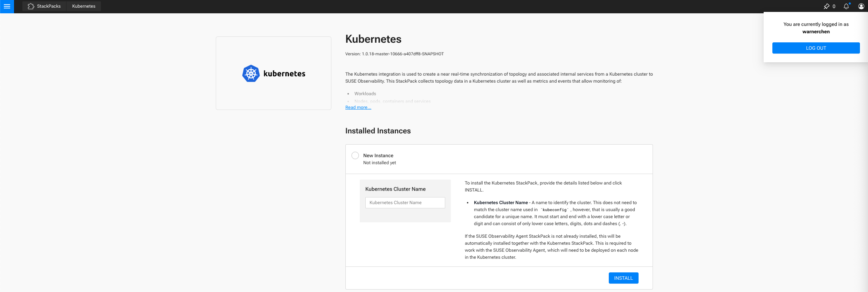Click the INSTALL button

pos(623,278)
